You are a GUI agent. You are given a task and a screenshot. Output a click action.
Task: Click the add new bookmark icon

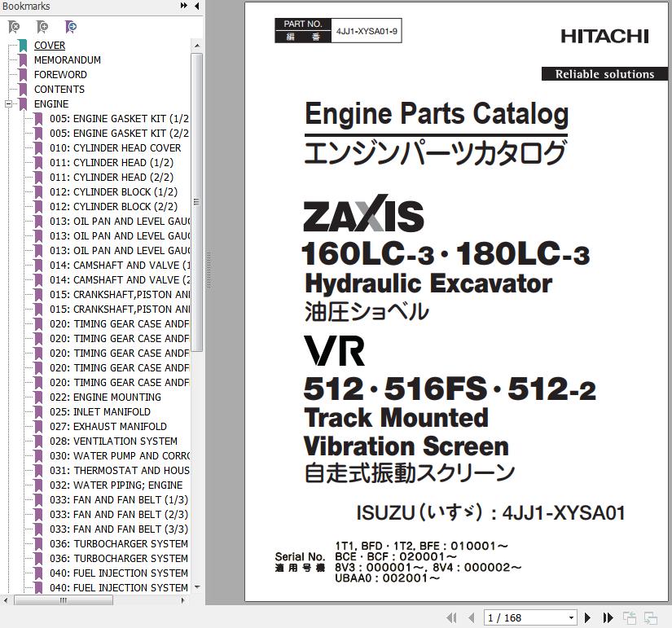42,27
